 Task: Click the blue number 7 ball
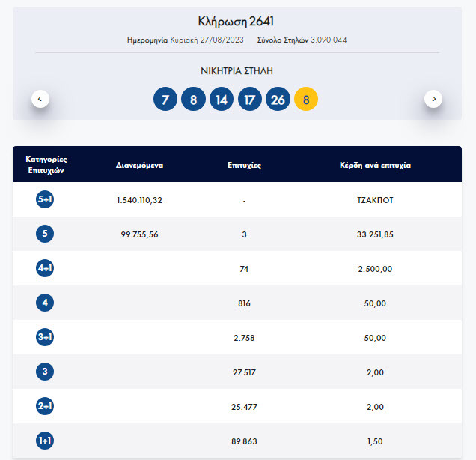click(x=165, y=99)
